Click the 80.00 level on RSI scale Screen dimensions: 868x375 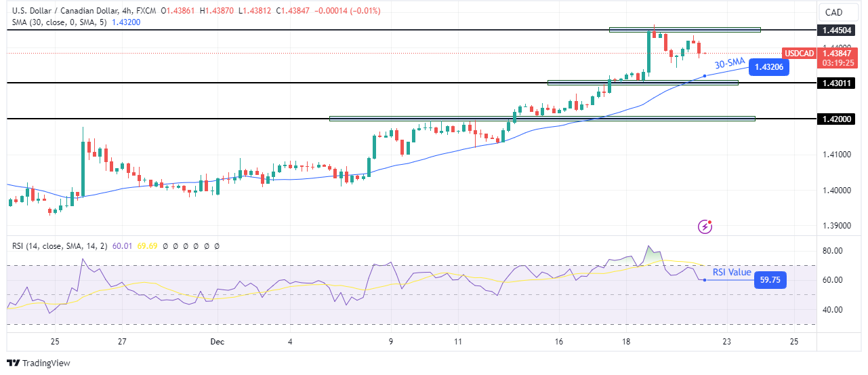(831, 251)
